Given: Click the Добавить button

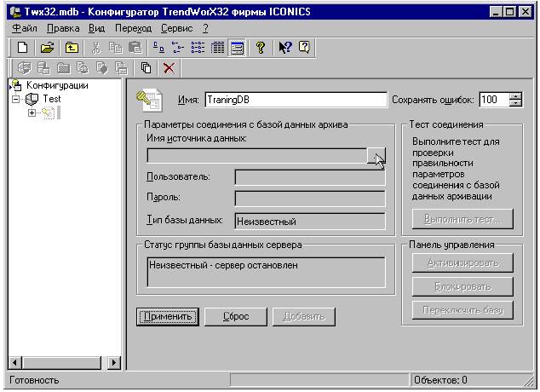Looking at the screenshot, I should (x=304, y=316).
